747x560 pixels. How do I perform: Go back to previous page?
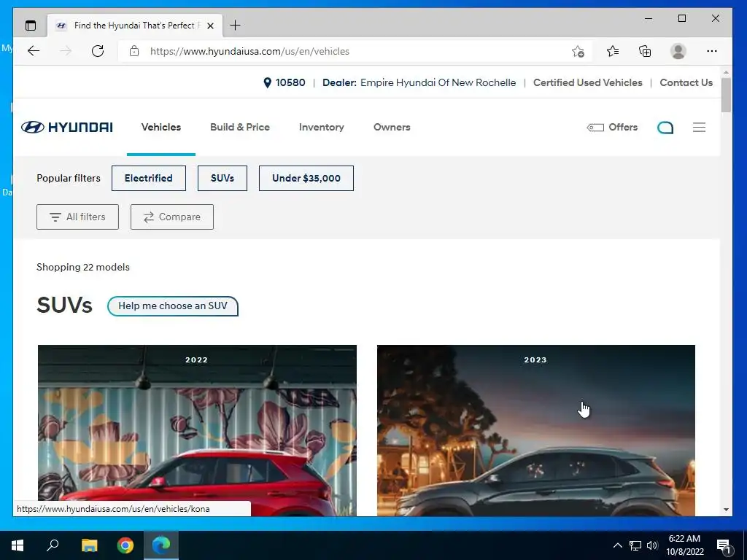click(x=34, y=51)
